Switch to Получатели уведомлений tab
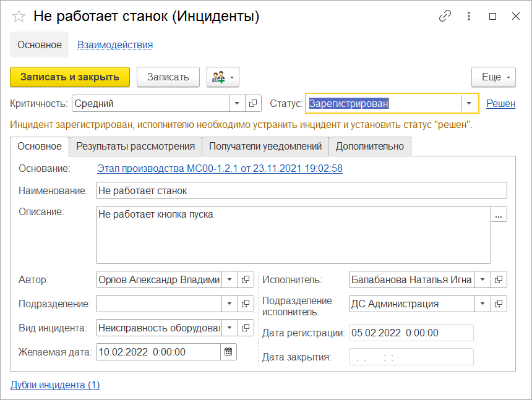 tap(265, 147)
